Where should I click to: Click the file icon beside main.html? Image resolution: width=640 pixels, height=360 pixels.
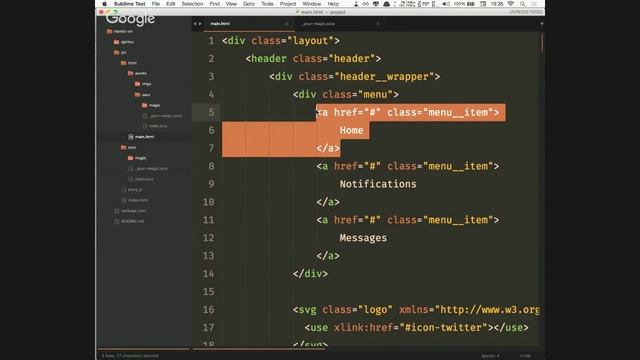[131, 137]
